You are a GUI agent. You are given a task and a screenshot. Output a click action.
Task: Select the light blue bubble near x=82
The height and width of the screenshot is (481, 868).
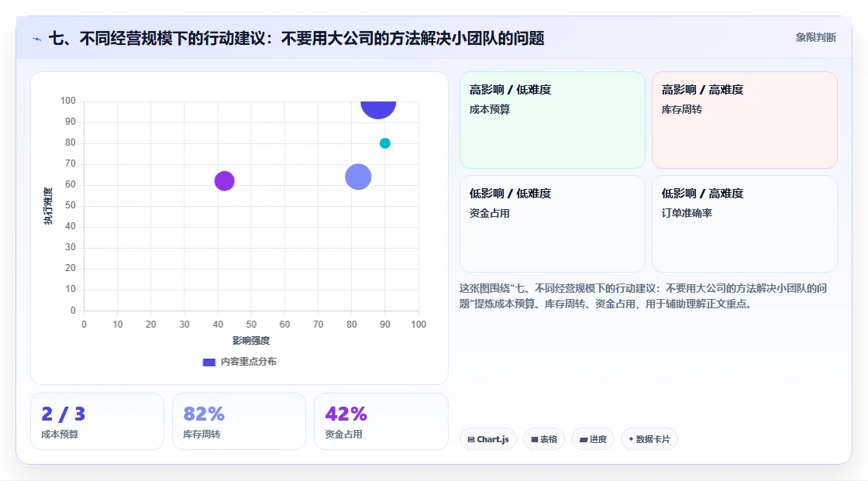click(358, 177)
